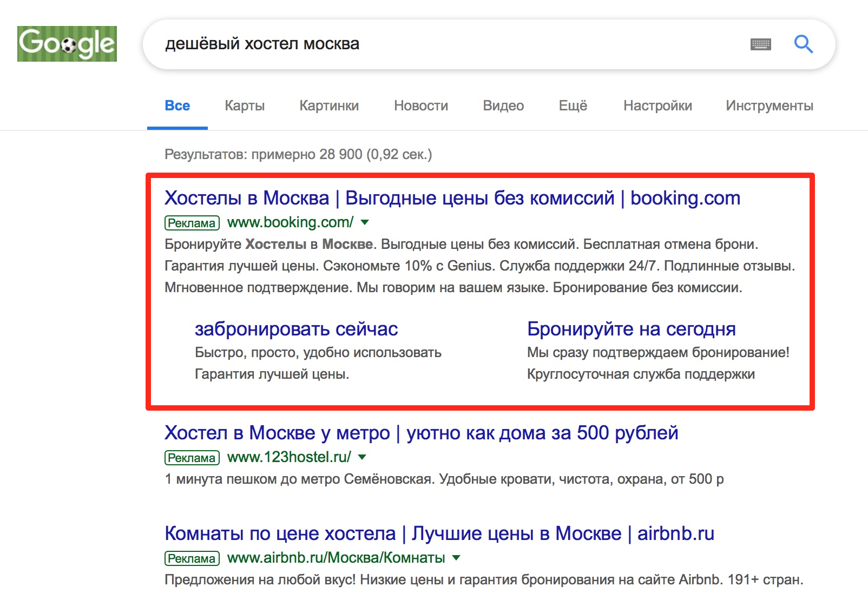Open the Инструменты search tools
The width and height of the screenshot is (868, 606).
click(x=769, y=106)
